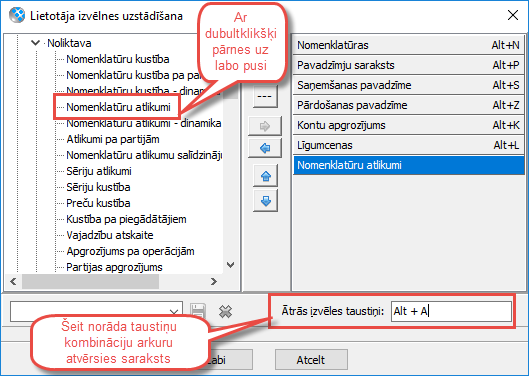Select Pārdošanas pavadzīme menu entry
The image size is (529, 376).
tap(408, 105)
